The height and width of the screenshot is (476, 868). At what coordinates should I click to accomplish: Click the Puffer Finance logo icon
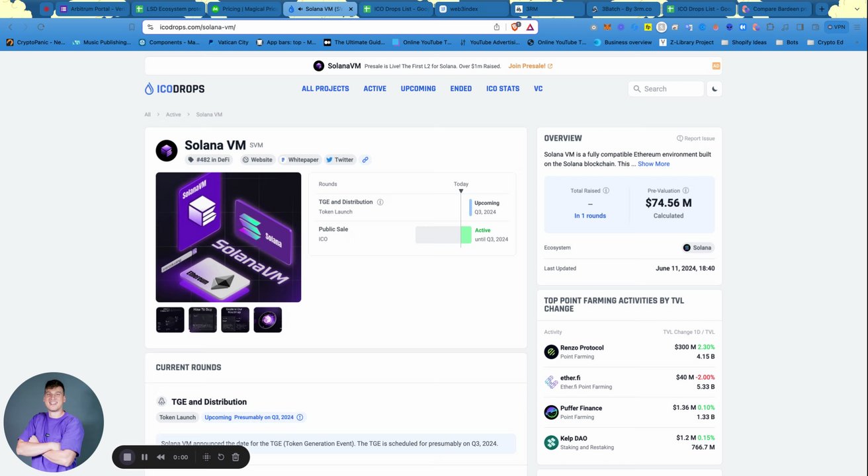point(551,413)
